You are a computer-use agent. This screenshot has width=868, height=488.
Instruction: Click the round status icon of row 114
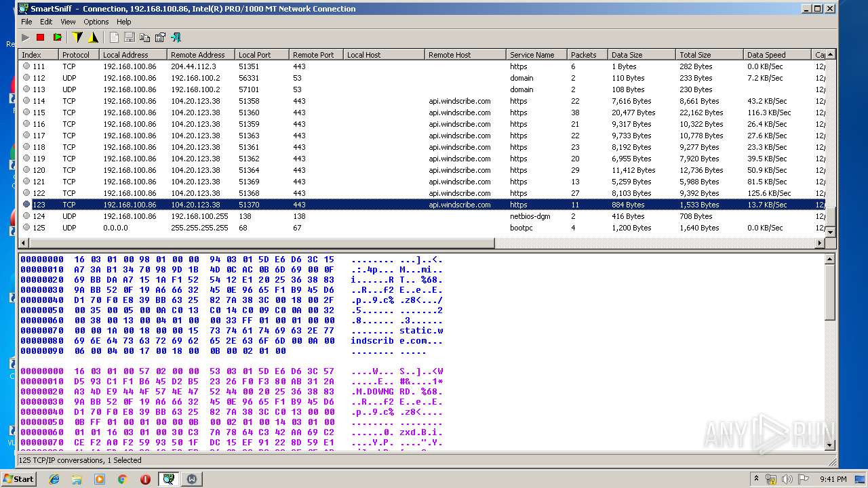[x=26, y=101]
